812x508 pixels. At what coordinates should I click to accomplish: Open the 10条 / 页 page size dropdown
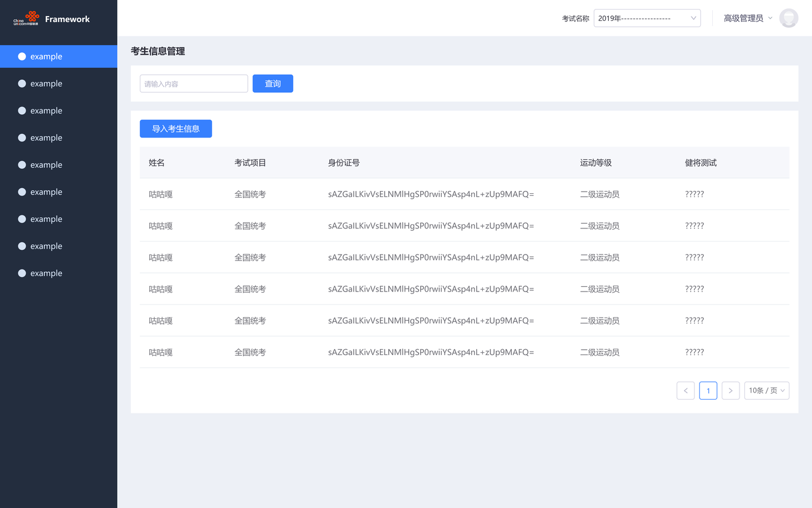(x=767, y=391)
